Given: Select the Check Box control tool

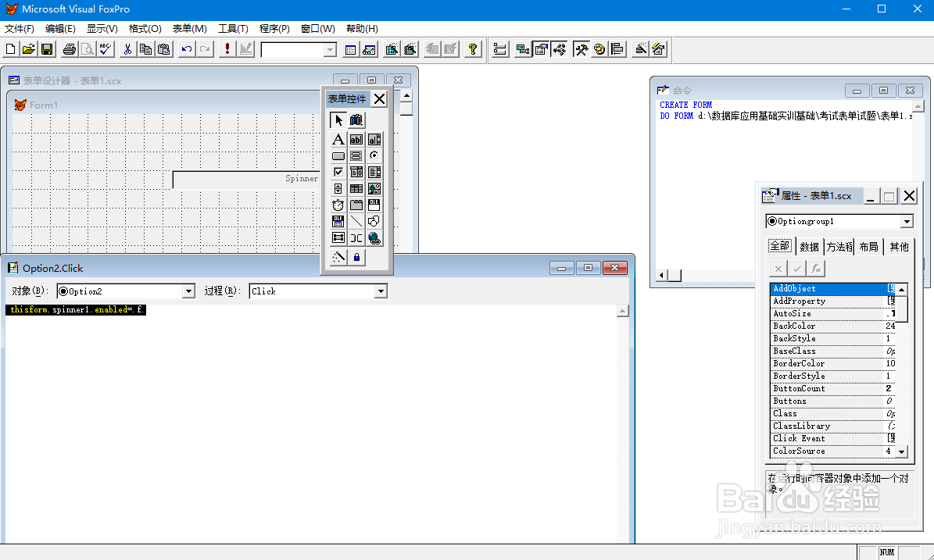Looking at the screenshot, I should 338,172.
